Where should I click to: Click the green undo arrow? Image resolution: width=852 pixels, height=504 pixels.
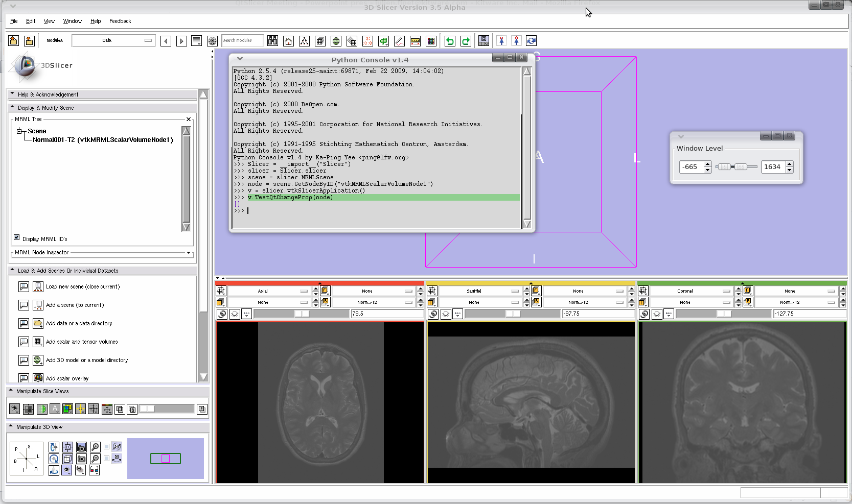click(x=450, y=41)
